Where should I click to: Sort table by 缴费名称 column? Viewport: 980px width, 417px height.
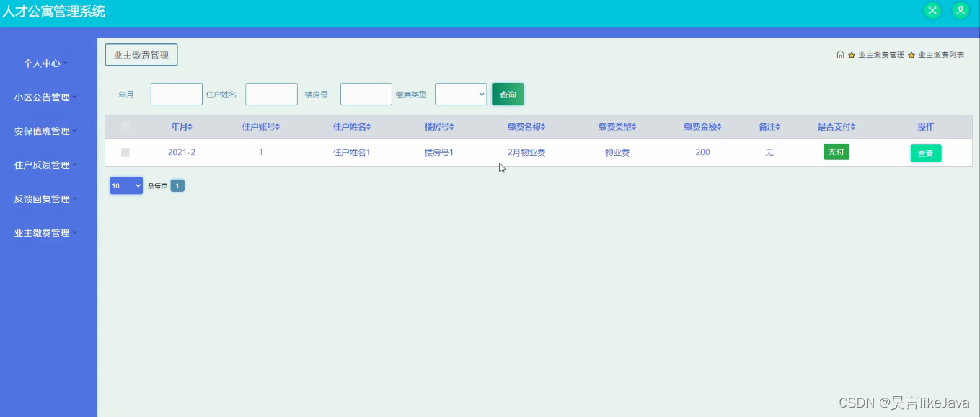point(526,126)
